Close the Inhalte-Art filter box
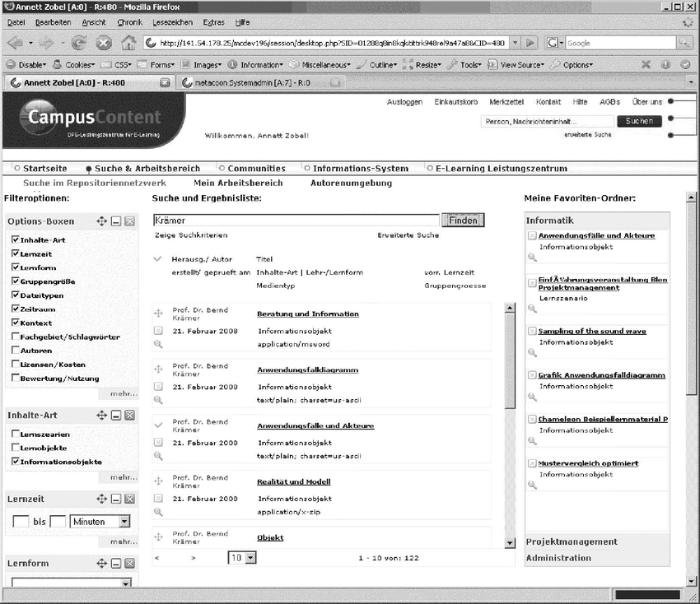 [130, 416]
